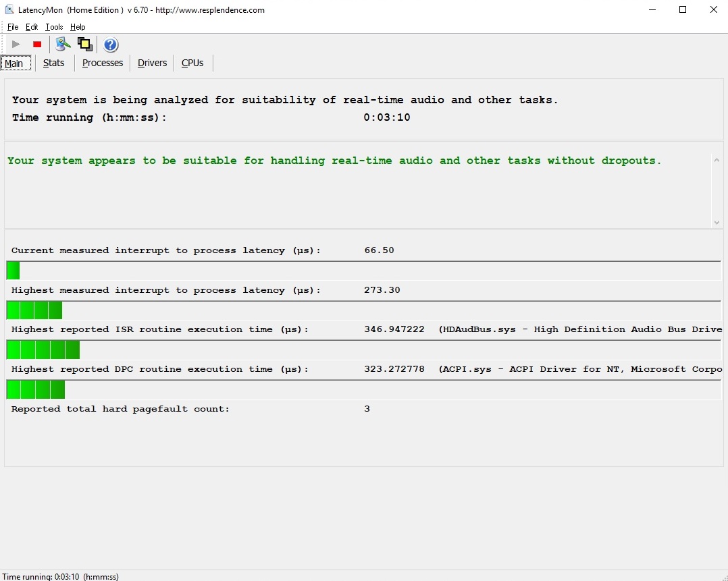The image size is (728, 581).
Task: Close the LatencyMon window
Action: [714, 9]
